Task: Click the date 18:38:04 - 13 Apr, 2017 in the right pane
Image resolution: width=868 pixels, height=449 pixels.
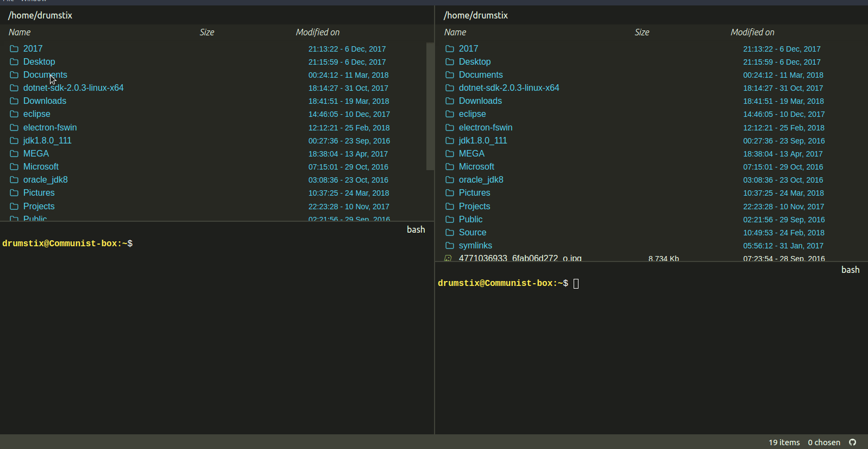Action: point(783,154)
